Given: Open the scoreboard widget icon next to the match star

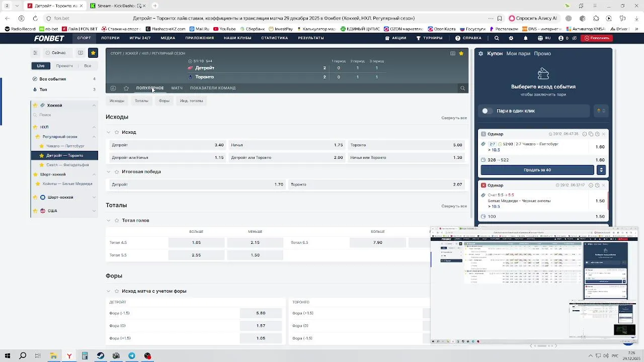Looking at the screenshot, I should point(453,53).
